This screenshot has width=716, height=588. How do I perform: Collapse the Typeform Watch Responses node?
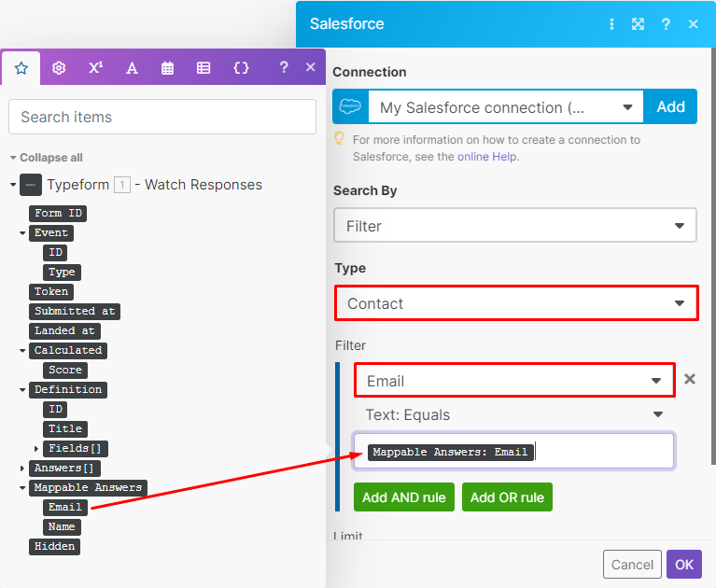13,185
